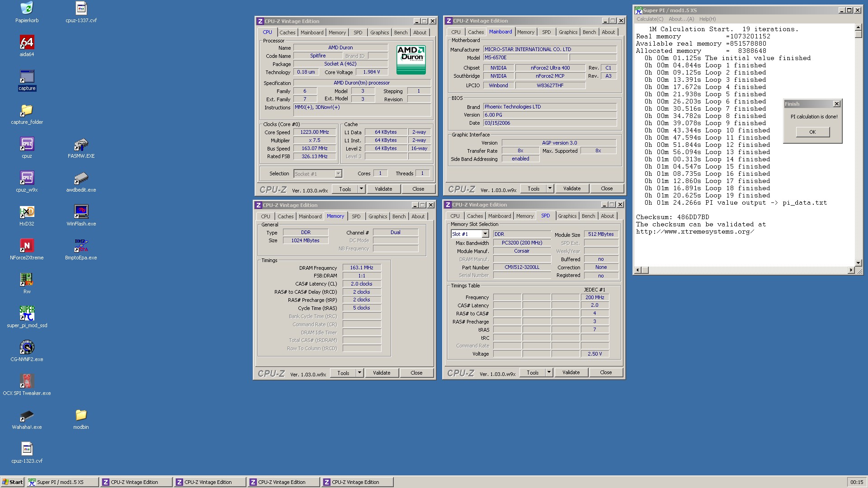The height and width of the screenshot is (488, 868).
Task: Click down arrow of Super PI vertical scrollbar
Action: (x=858, y=263)
